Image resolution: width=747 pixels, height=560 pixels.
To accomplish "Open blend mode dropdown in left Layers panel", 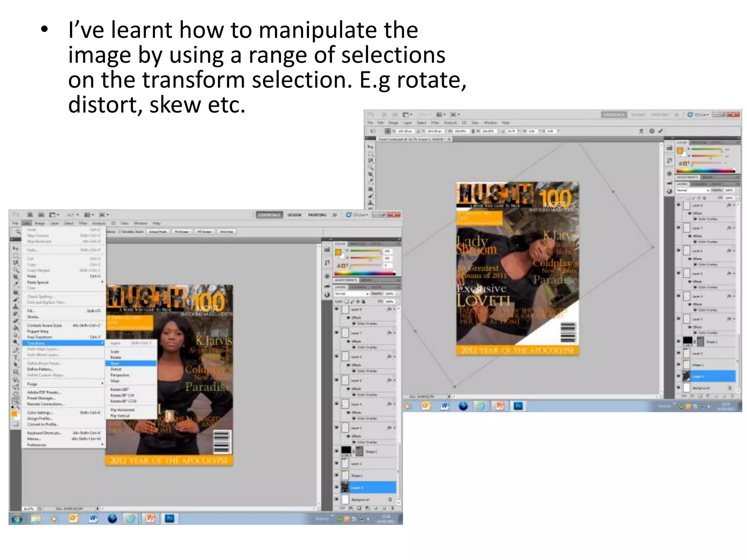I will click(352, 294).
